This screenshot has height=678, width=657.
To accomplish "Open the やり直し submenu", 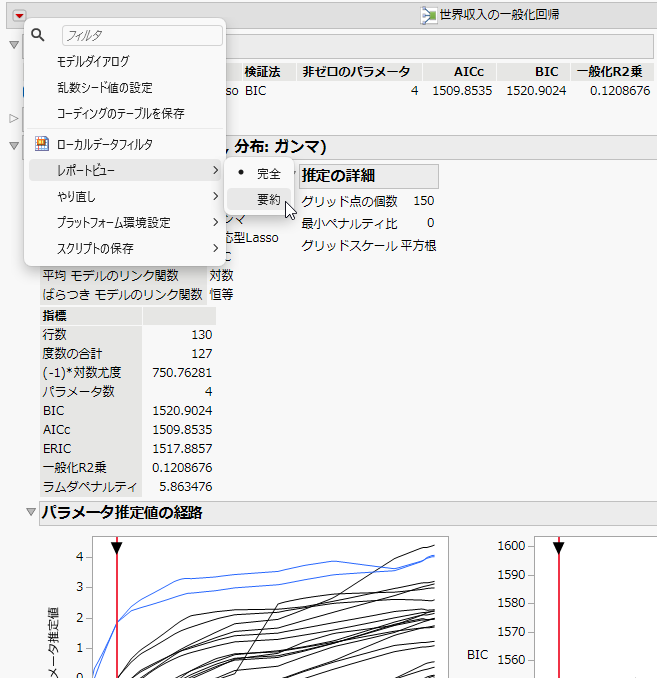I will [125, 197].
